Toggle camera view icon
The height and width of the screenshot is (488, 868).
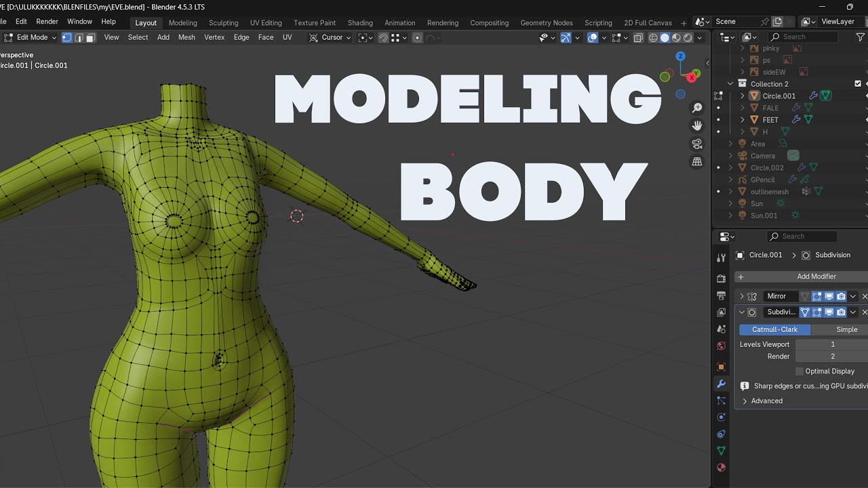(697, 143)
